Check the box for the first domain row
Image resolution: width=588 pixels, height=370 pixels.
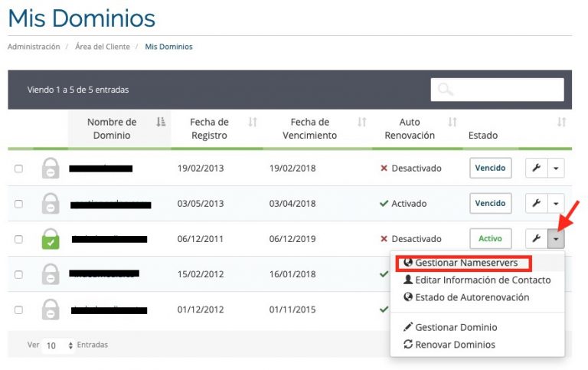(19, 169)
